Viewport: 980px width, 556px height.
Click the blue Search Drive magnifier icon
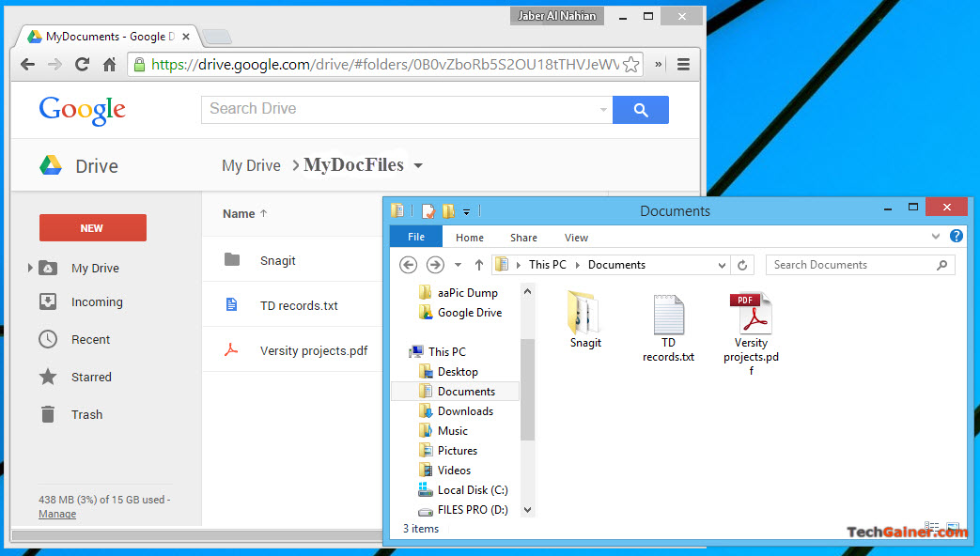coord(640,110)
